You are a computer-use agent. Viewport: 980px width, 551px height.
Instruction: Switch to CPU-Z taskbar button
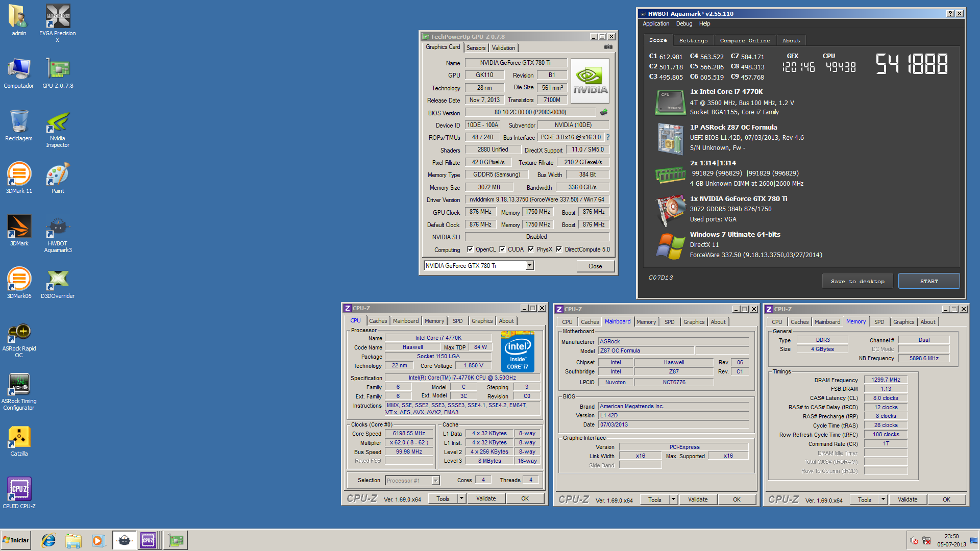coord(149,540)
